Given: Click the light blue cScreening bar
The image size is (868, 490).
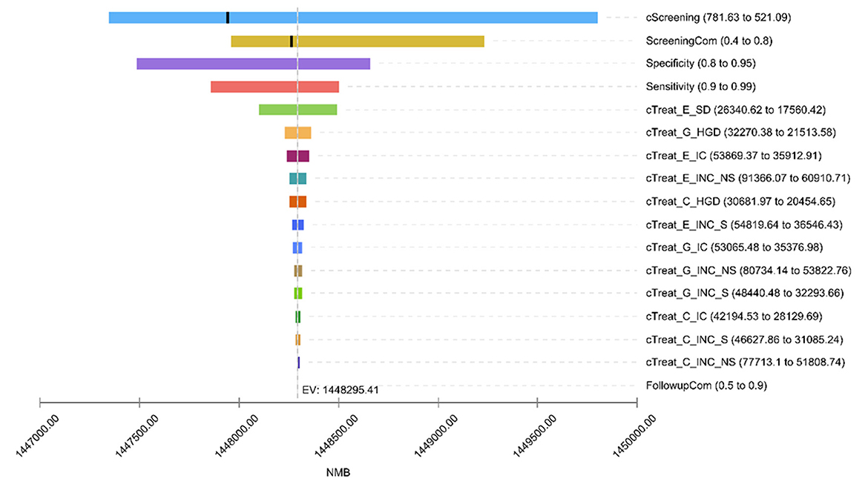Looking at the screenshot, I should pyautogui.click(x=353, y=18).
